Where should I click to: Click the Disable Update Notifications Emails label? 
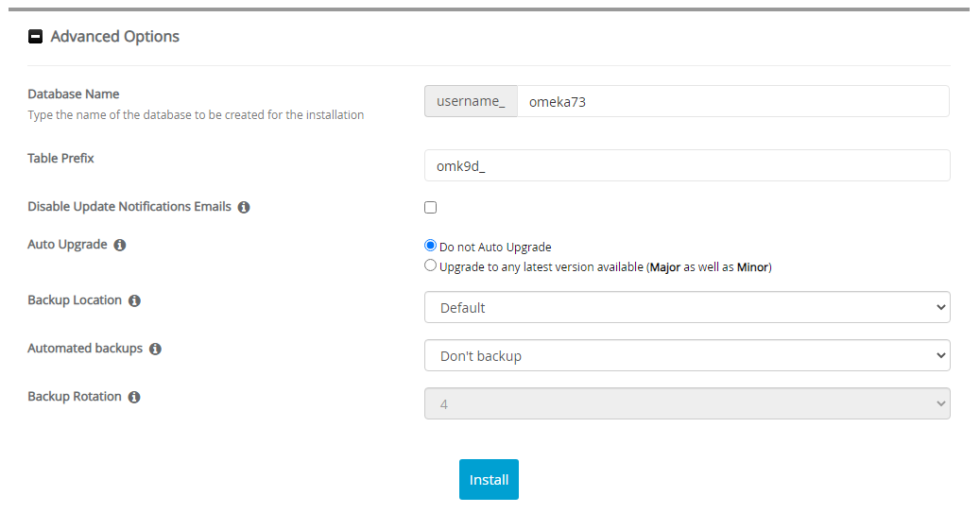point(129,207)
